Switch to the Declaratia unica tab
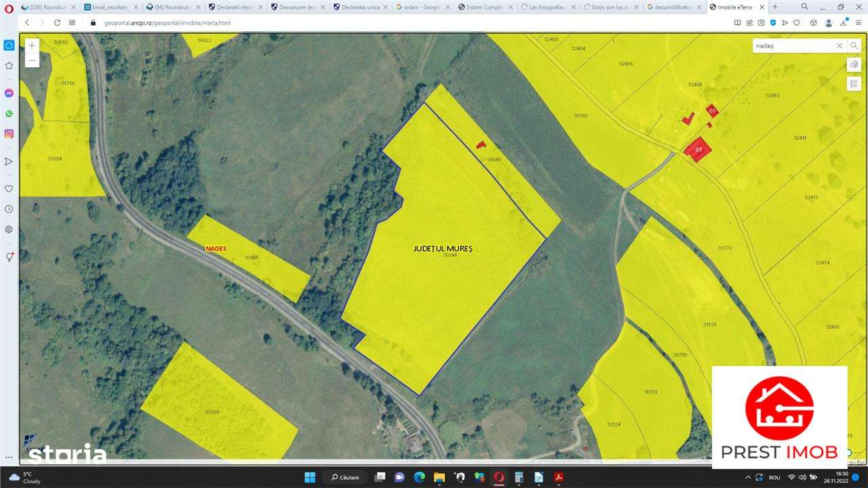868x488 pixels. (359, 7)
